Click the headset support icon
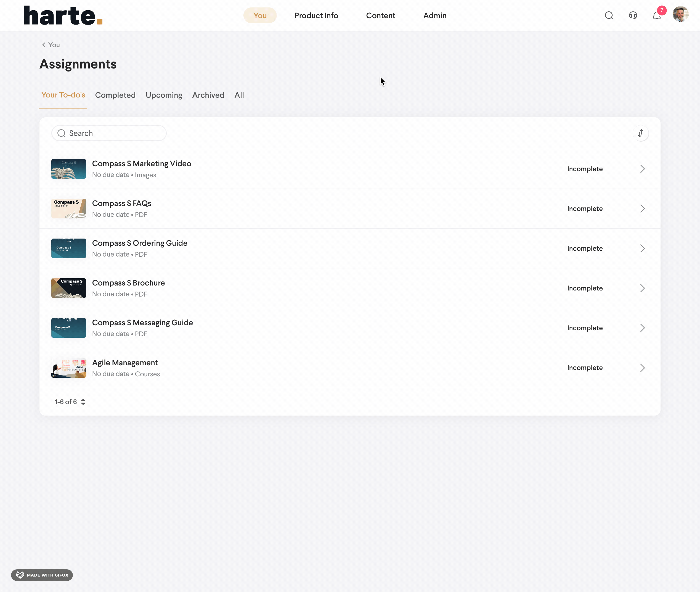 pyautogui.click(x=633, y=15)
